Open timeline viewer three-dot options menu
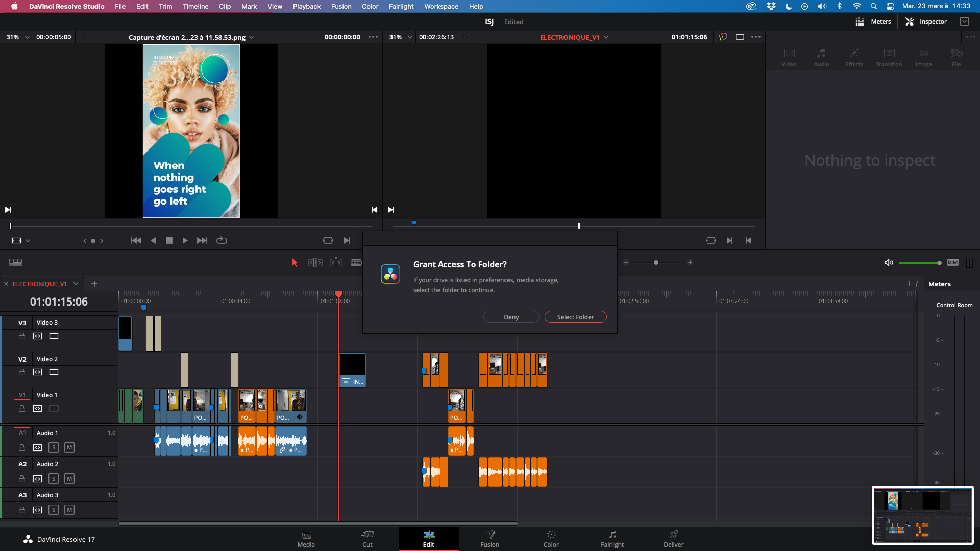The width and height of the screenshot is (980, 551). [756, 37]
